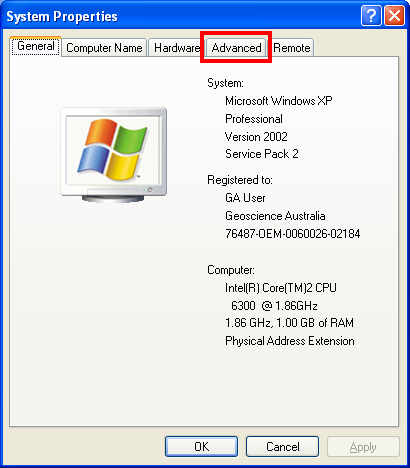The height and width of the screenshot is (468, 410).
Task: Click the Intel(R) Core(TM)2 CPU line
Action: pos(281,288)
